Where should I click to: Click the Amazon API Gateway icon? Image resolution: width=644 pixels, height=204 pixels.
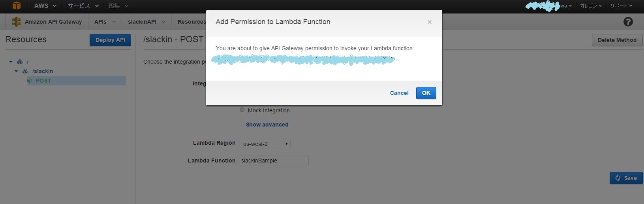16,22
